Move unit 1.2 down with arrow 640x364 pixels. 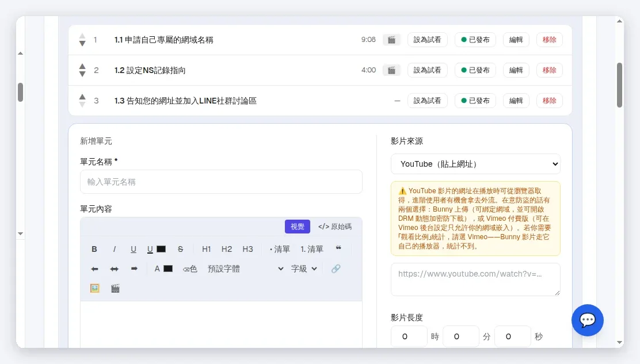(82, 74)
